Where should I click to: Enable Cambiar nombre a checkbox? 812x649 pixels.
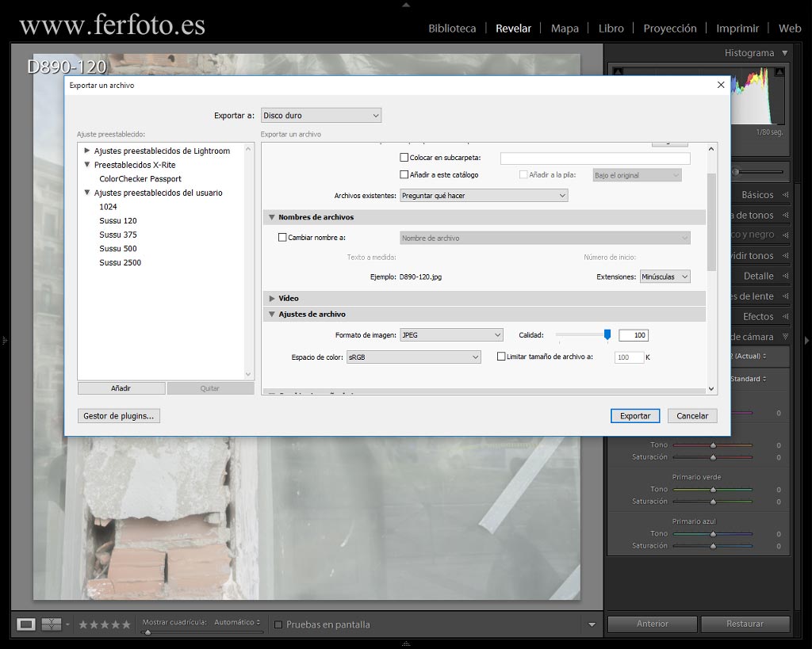point(282,238)
